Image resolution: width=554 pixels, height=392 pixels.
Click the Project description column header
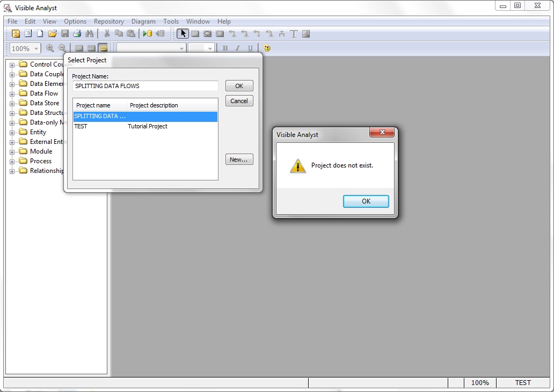pyautogui.click(x=172, y=105)
